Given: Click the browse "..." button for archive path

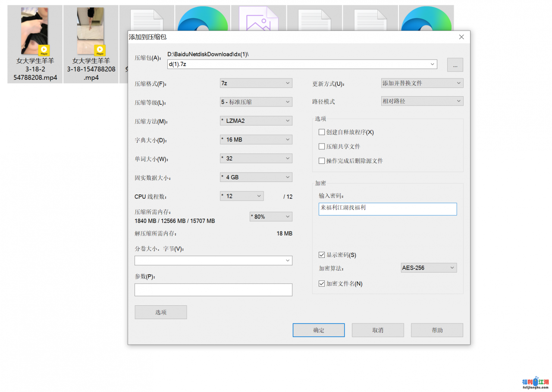Looking at the screenshot, I should 455,65.
